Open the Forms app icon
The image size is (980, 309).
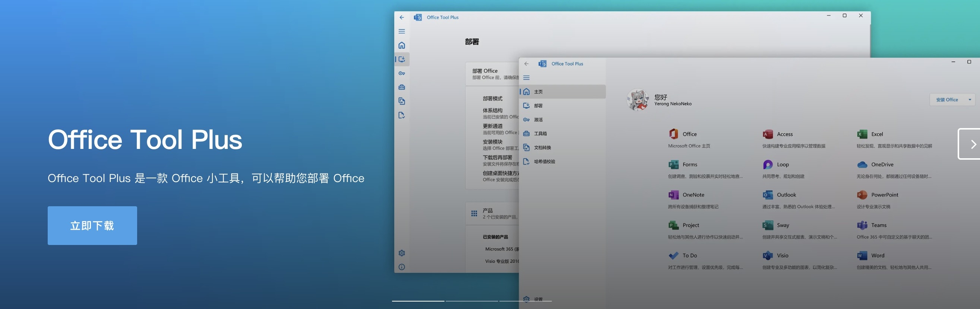tap(673, 164)
